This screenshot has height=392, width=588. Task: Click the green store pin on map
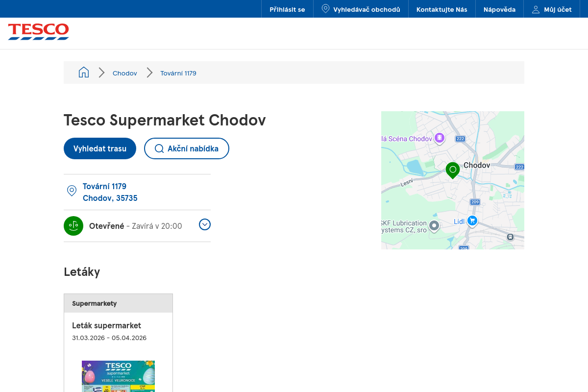coord(452,170)
